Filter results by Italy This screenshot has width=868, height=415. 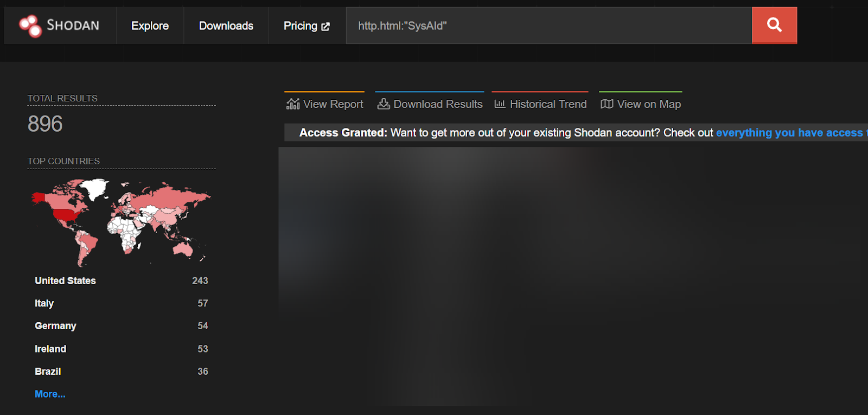[x=44, y=303]
